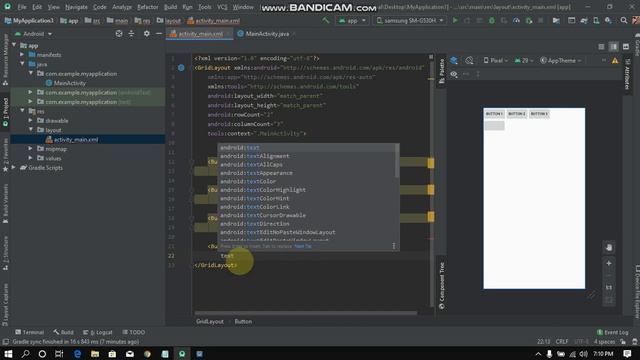This screenshot has width=640, height=360.
Task: Open the Tools menu
Action: [x=204, y=7]
